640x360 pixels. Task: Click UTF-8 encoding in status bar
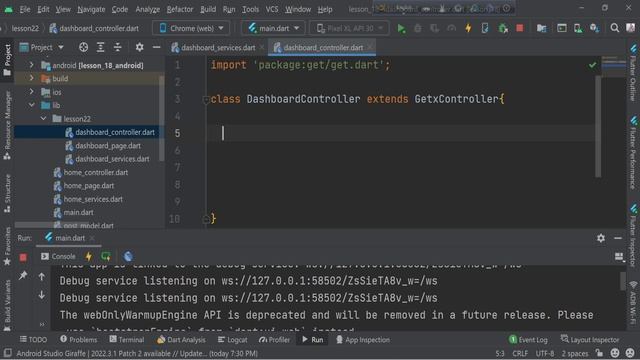545,353
